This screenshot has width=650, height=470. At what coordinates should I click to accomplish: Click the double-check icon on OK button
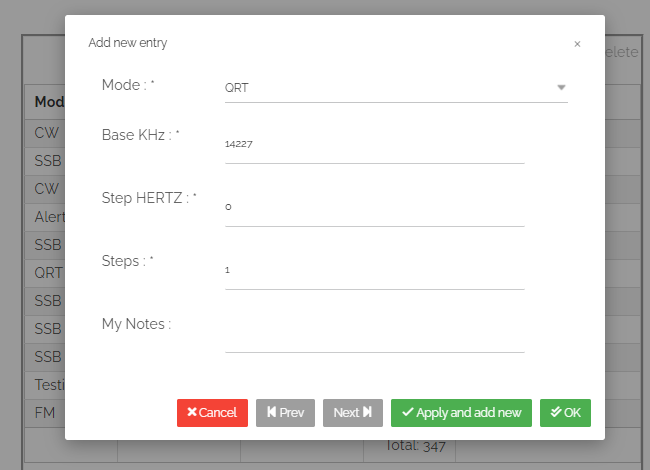pyautogui.click(x=555, y=413)
